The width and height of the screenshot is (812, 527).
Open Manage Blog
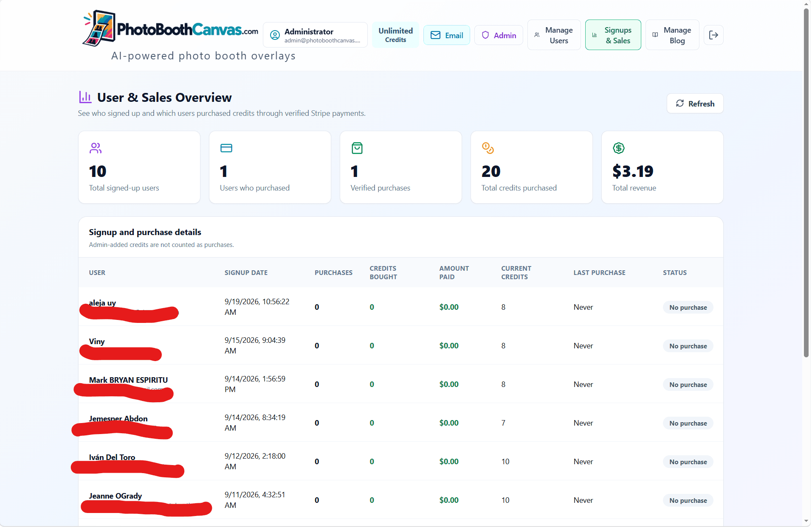point(672,35)
